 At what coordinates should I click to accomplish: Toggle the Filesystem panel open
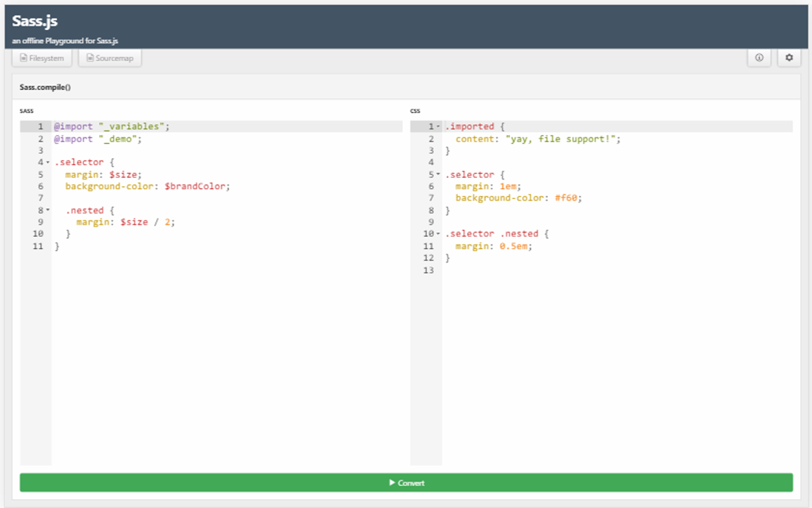click(x=42, y=57)
